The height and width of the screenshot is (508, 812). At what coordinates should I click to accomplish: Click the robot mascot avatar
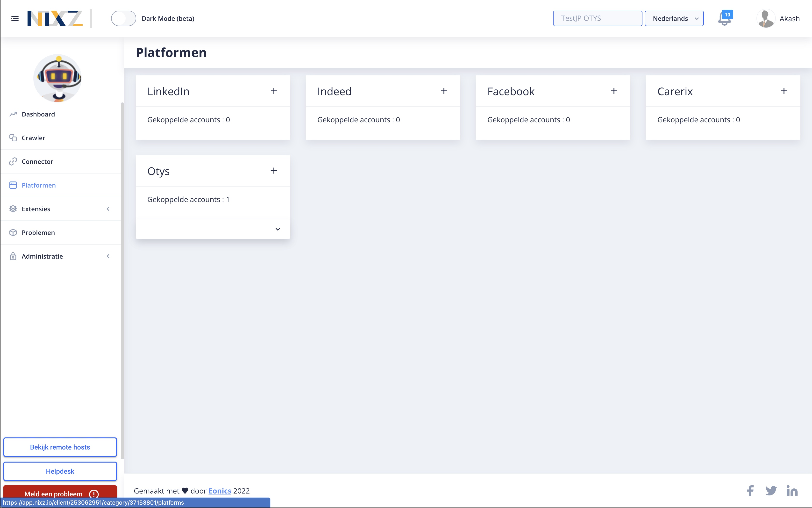(58, 78)
